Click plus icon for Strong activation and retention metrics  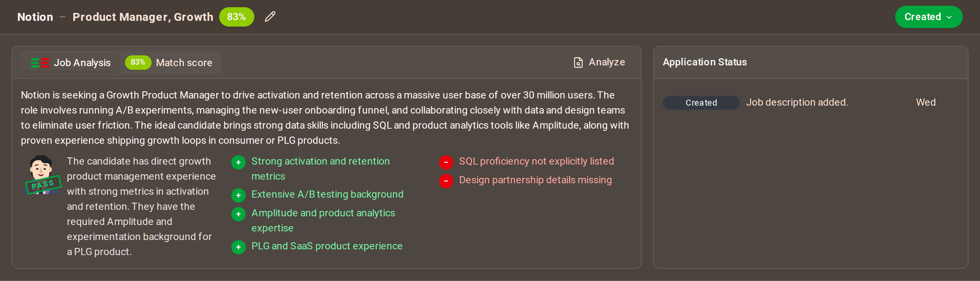(238, 162)
